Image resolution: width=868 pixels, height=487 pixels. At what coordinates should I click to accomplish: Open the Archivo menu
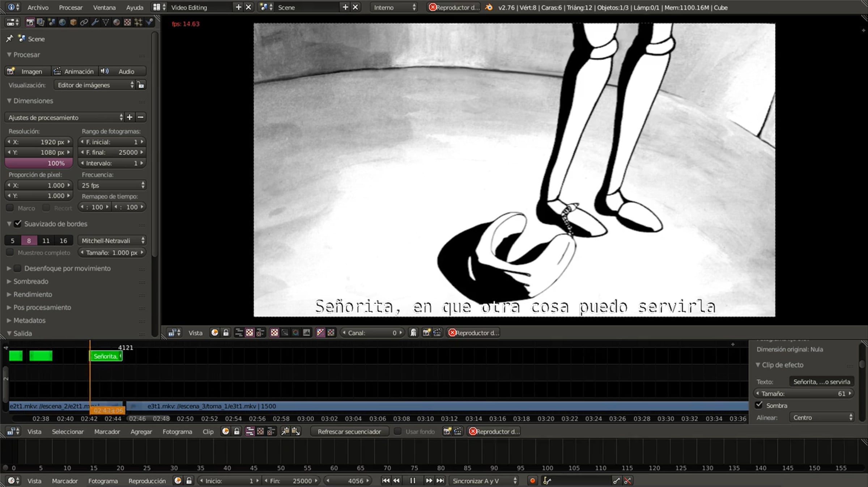click(x=38, y=7)
